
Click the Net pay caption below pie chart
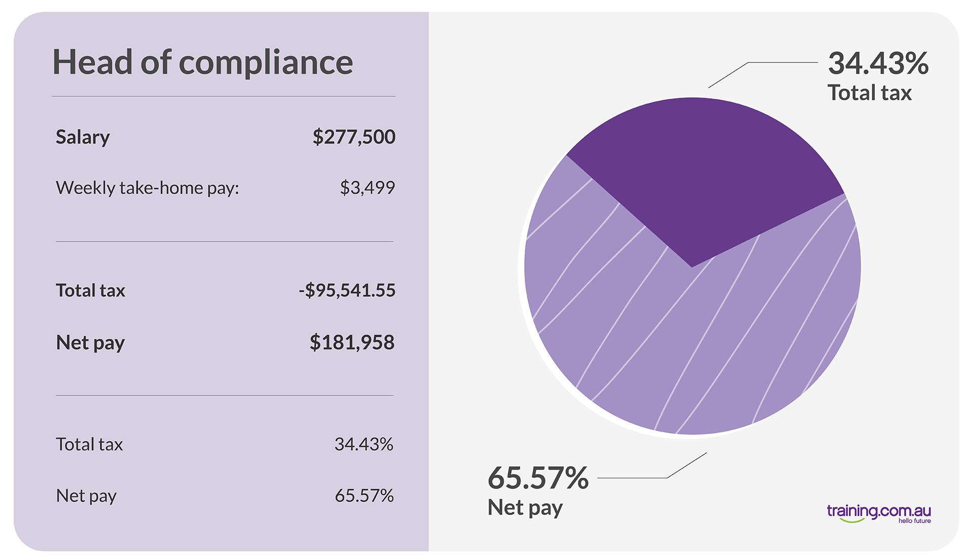(x=525, y=508)
